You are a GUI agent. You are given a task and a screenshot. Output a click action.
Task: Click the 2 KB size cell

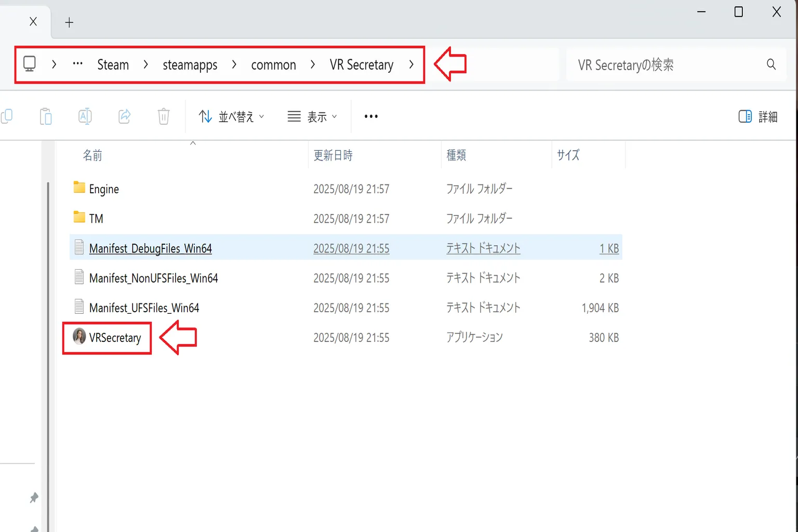coord(609,278)
